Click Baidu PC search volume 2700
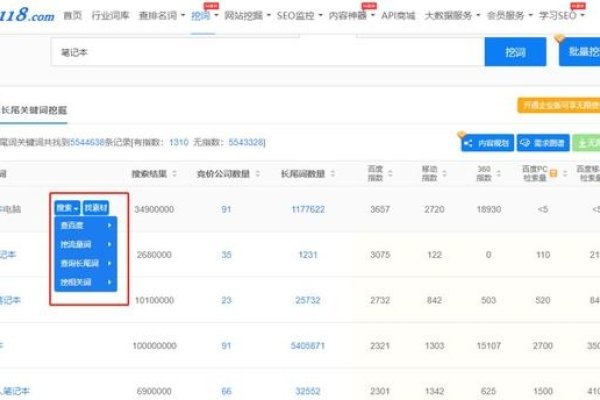 click(543, 346)
